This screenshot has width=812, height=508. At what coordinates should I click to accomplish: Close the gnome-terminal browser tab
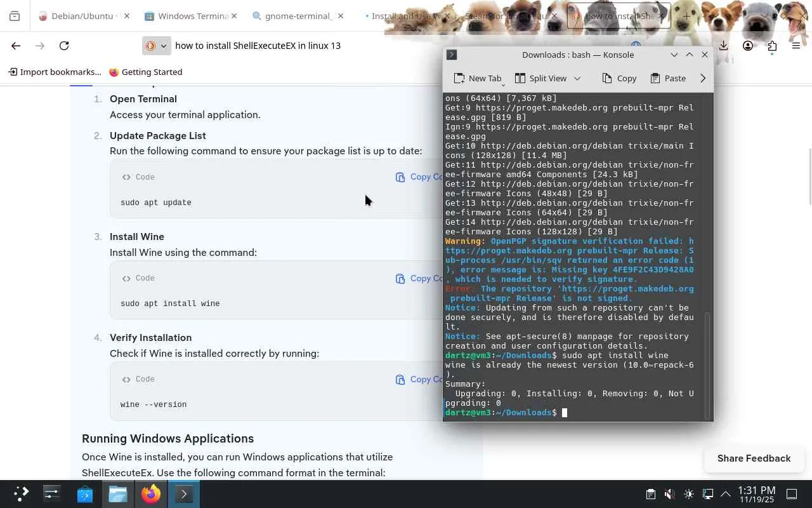[340, 16]
